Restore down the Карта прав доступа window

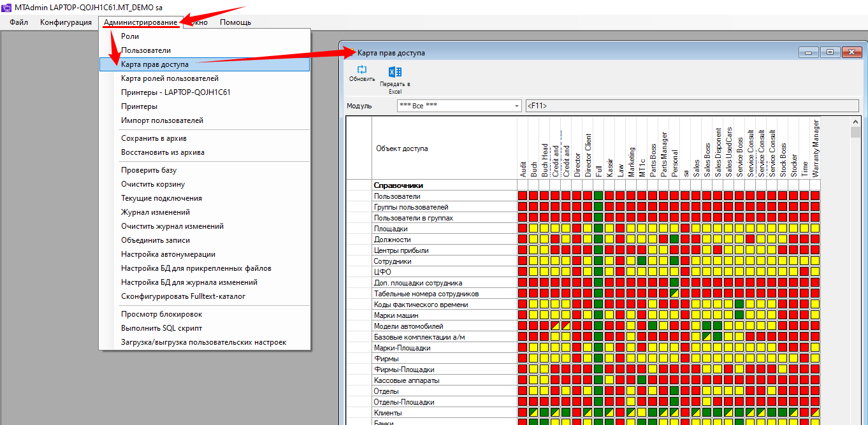point(830,52)
